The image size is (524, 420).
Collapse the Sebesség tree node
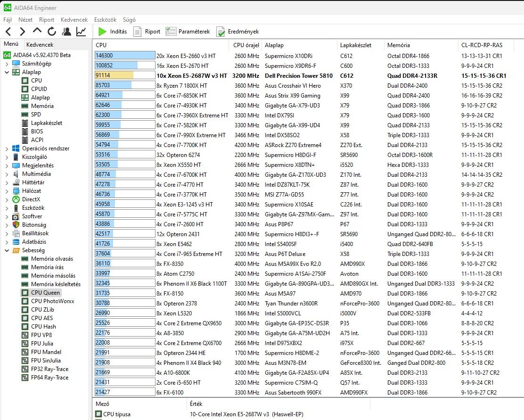(x=7, y=250)
